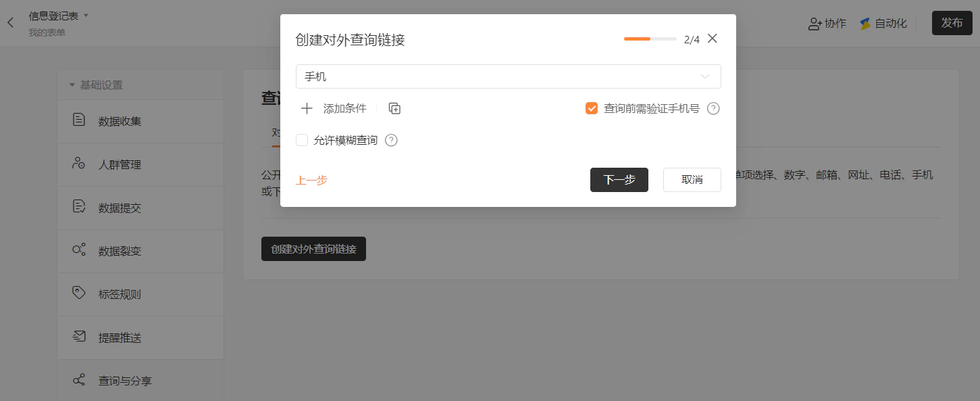Click the 取消 button
The image size is (980, 401).
tap(692, 180)
